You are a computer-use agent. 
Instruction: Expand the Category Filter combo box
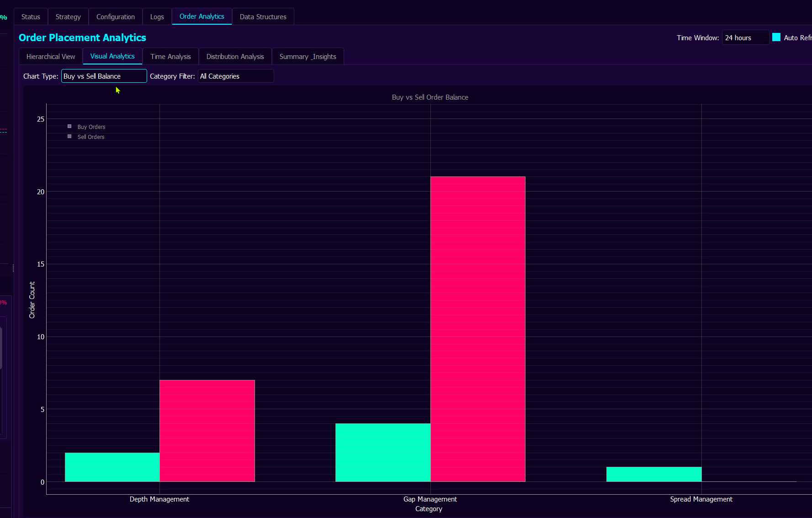click(236, 76)
